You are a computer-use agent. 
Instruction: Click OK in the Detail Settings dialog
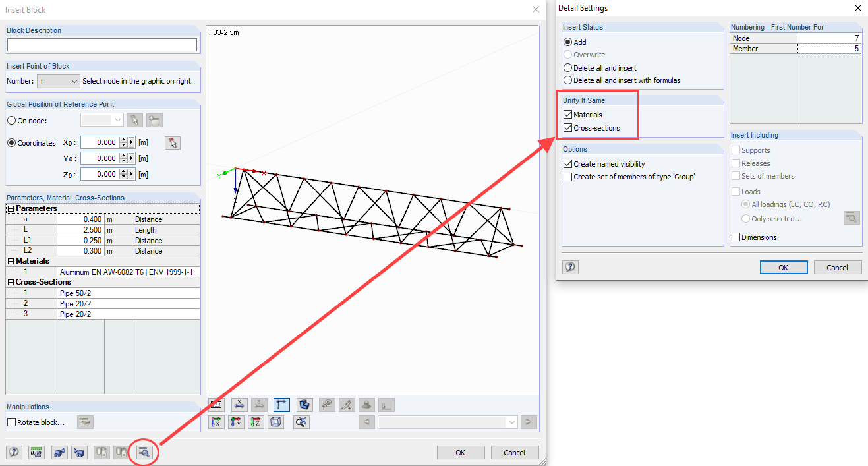pos(784,267)
